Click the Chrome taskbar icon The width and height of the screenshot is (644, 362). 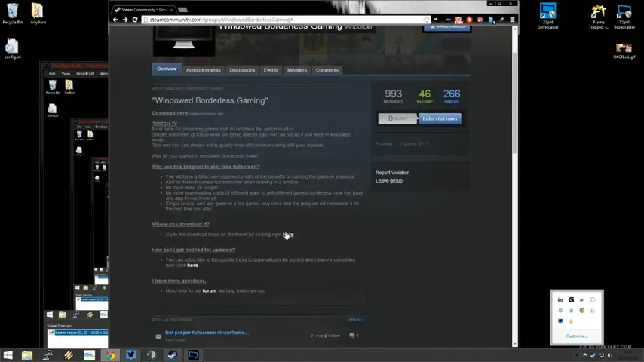coord(110,355)
